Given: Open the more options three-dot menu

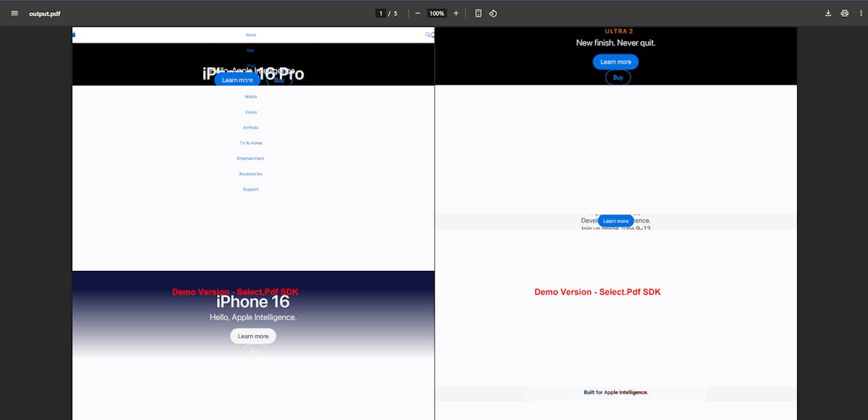Looking at the screenshot, I should point(861,13).
